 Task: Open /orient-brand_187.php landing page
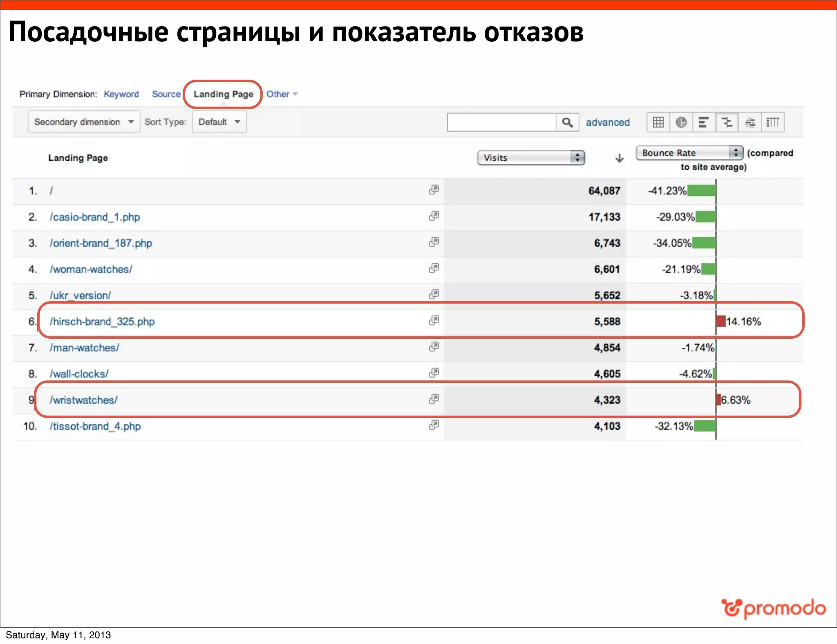[101, 243]
